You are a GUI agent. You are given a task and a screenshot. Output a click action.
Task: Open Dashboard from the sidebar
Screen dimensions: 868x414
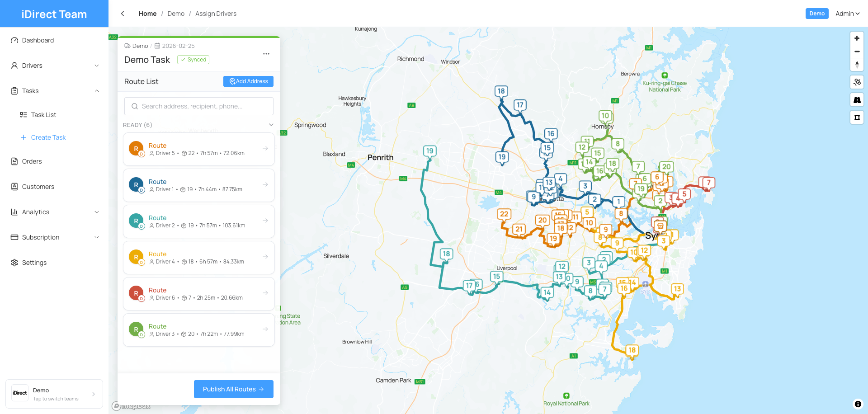(x=38, y=40)
